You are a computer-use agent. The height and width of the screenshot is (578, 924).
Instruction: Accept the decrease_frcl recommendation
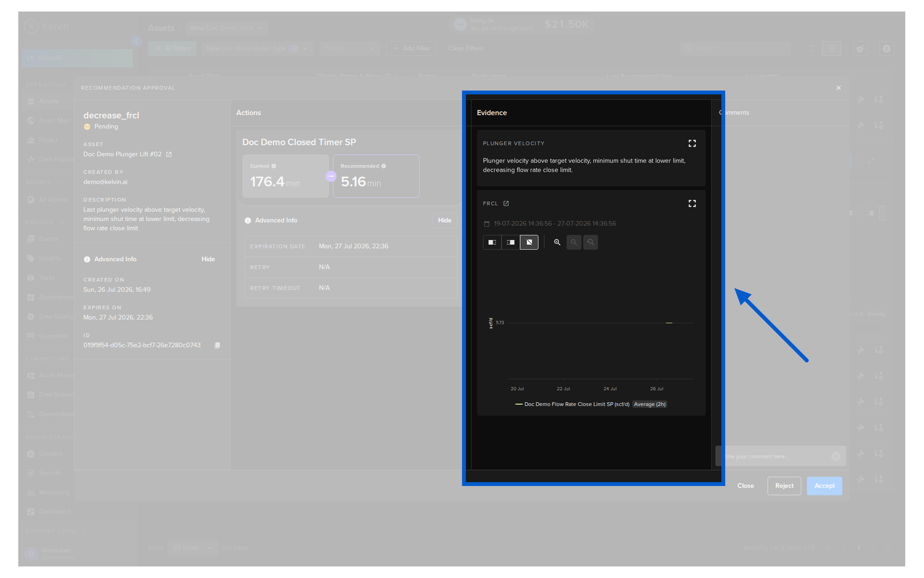click(824, 486)
